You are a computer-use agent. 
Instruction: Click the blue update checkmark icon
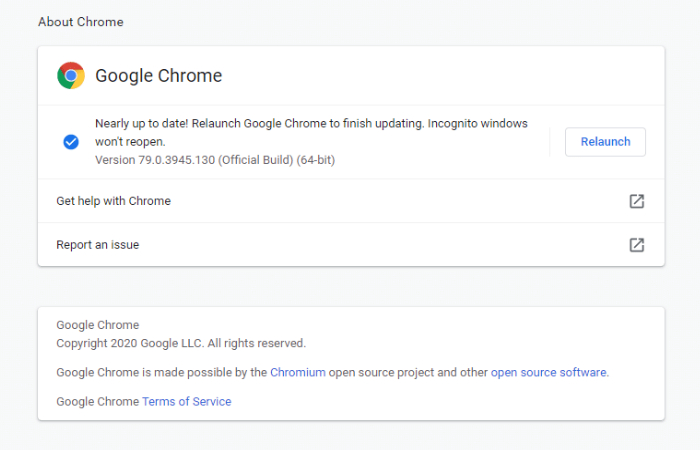71,142
